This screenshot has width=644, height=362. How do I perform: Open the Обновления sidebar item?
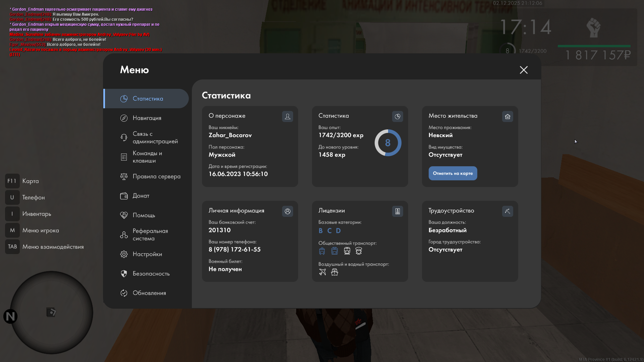pyautogui.click(x=149, y=293)
